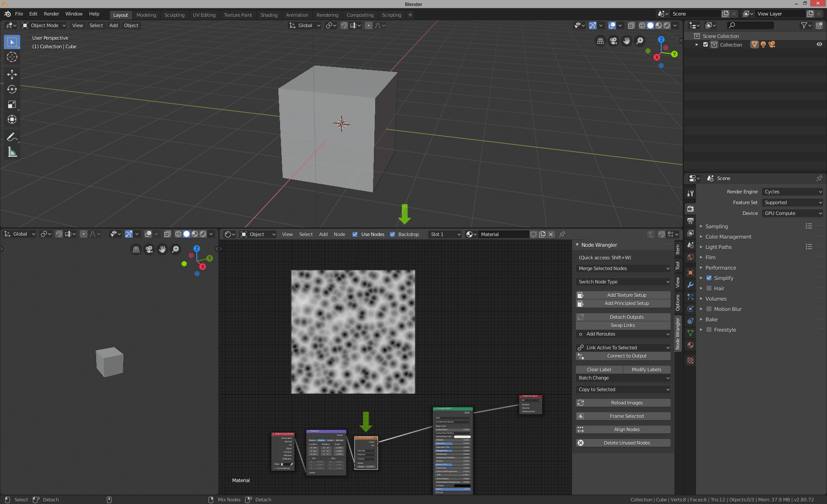The width and height of the screenshot is (827, 504).
Task: Disable the Backdrop checkbox
Action: click(x=392, y=234)
